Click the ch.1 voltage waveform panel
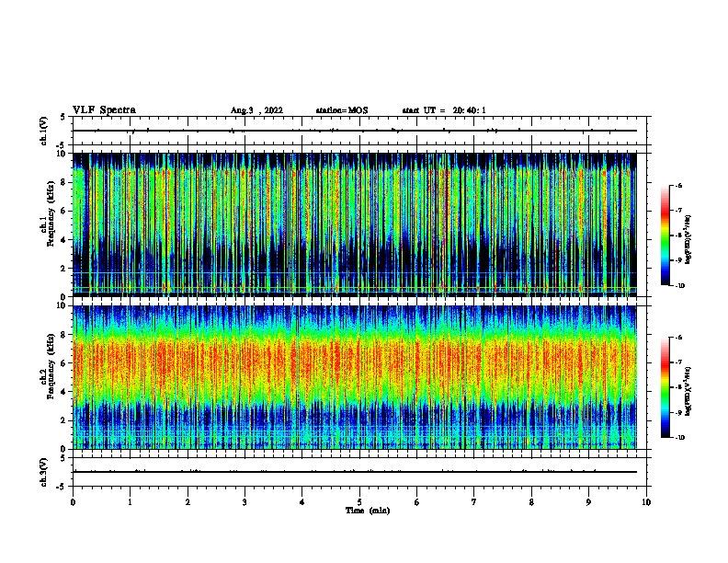Screen dimensions: 728x563 tap(359, 131)
